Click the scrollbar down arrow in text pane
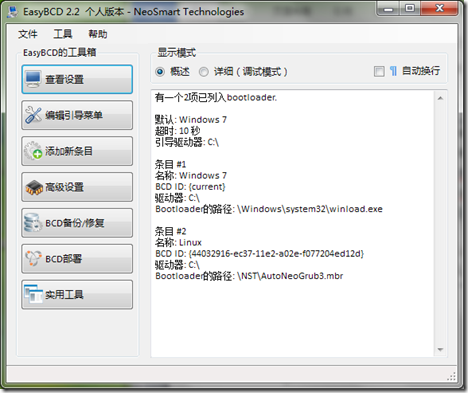 [440, 349]
